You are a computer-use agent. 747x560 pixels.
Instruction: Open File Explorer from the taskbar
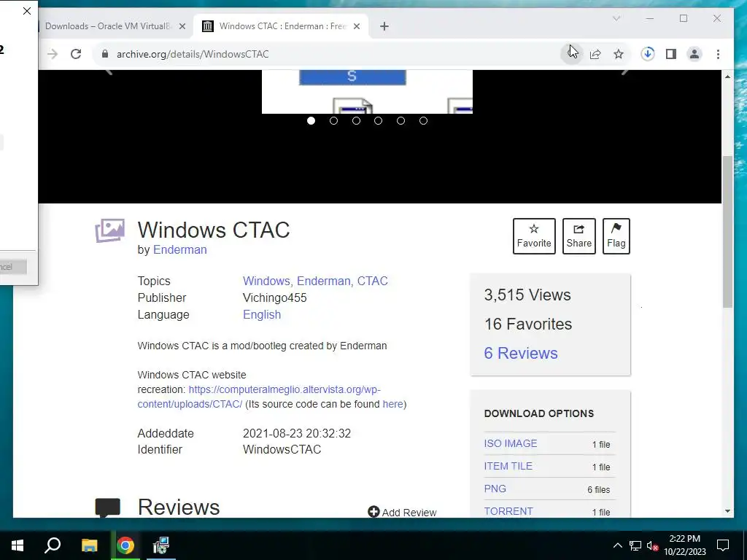tap(89, 545)
